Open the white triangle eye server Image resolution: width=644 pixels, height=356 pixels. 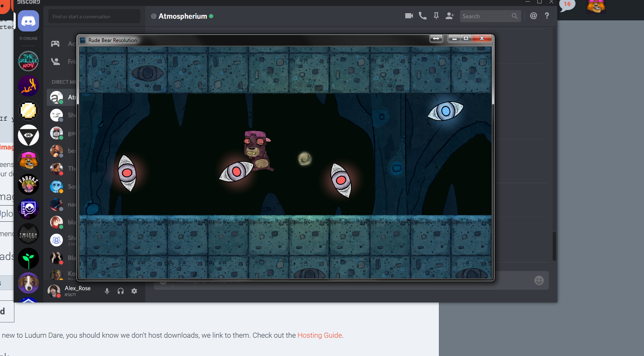tap(28, 136)
